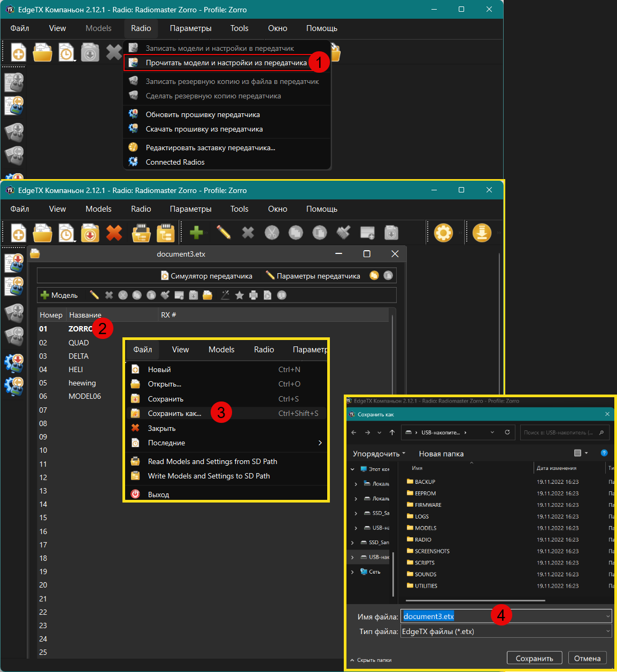
Task: Click the Имя файла input field
Action: point(506,616)
